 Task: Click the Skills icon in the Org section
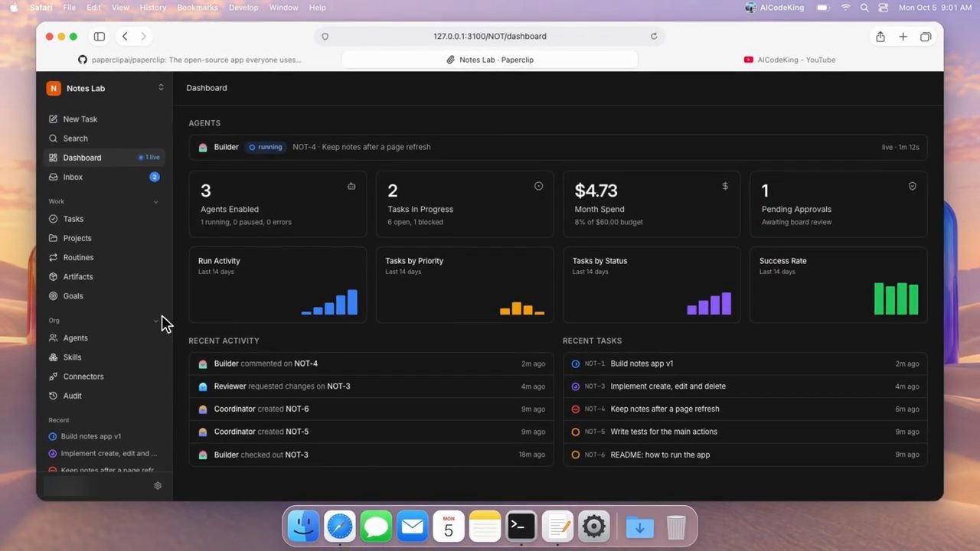click(53, 357)
